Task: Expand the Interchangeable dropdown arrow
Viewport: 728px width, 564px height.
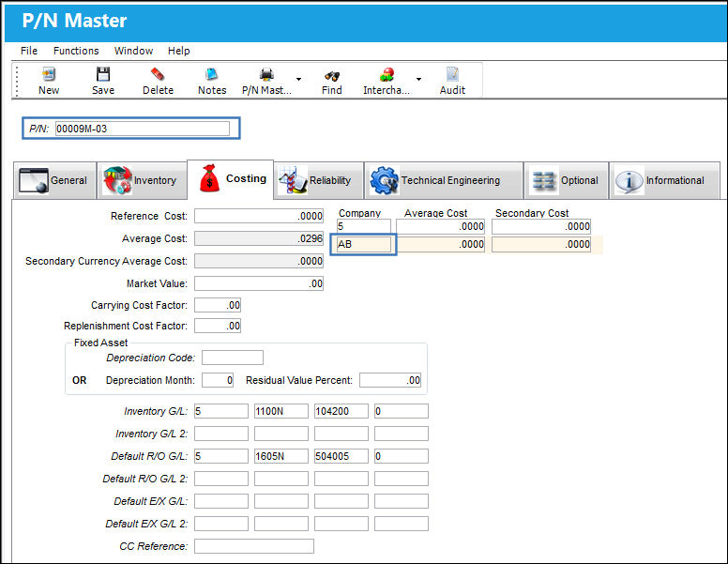Action: [418, 79]
